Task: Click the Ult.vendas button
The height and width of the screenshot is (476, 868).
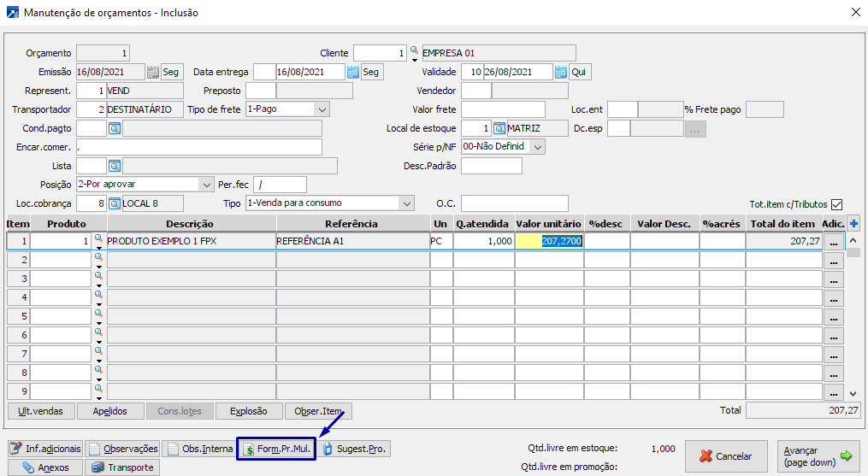Action: [40, 411]
